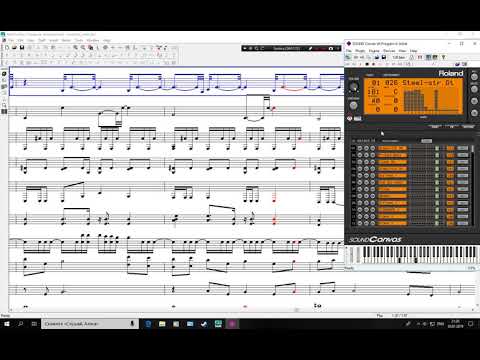Open Steam from the taskbar
The width and height of the screenshot is (480, 360).
coord(204,324)
